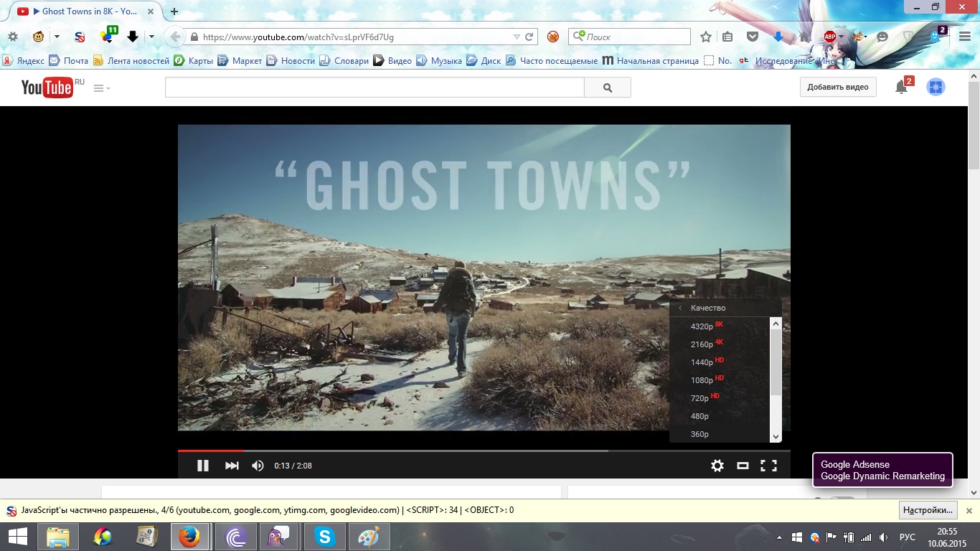This screenshot has width=980, height=551.
Task: Open the Почта bookmark
Action: click(x=69, y=61)
